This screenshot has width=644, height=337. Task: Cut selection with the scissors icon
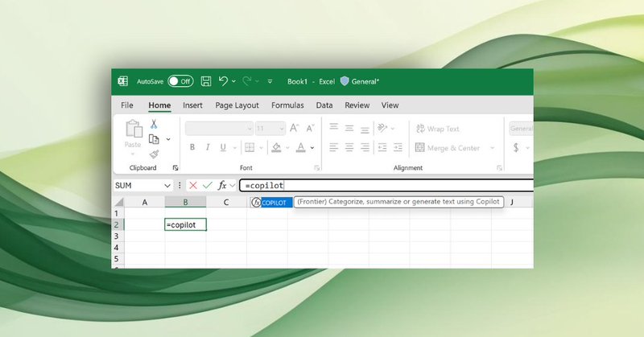154,124
